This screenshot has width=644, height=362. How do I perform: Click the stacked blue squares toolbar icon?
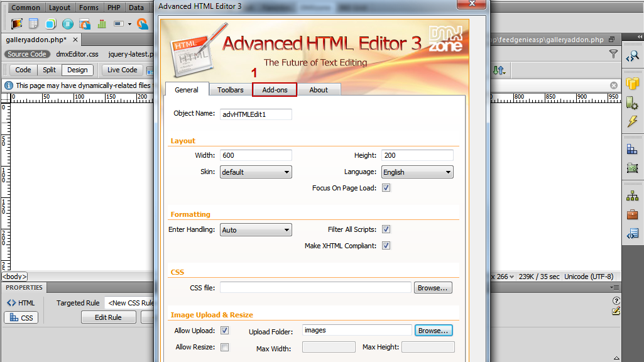coord(50,24)
